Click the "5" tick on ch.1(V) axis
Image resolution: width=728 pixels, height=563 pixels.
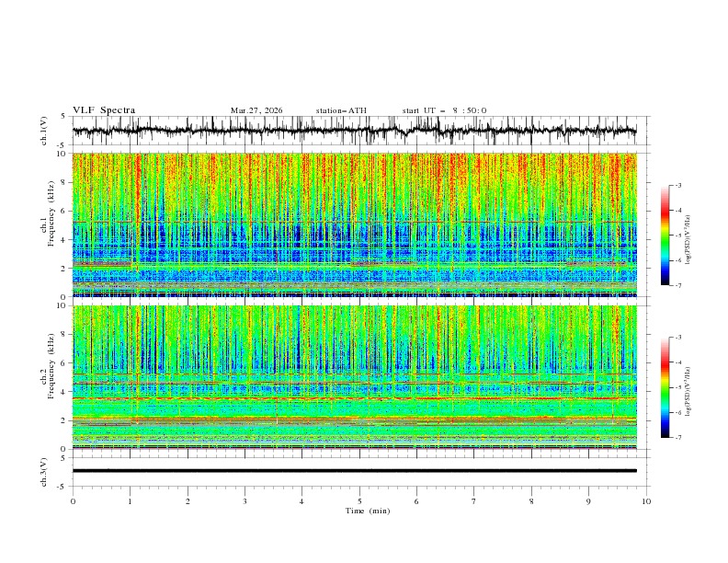(63, 117)
